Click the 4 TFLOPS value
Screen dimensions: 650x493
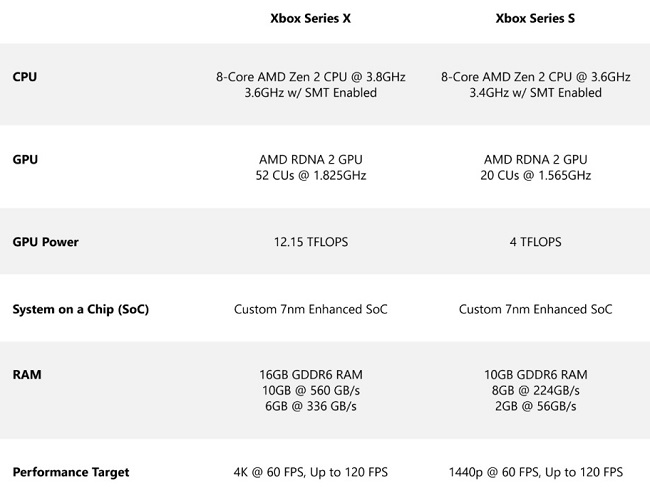click(x=538, y=241)
